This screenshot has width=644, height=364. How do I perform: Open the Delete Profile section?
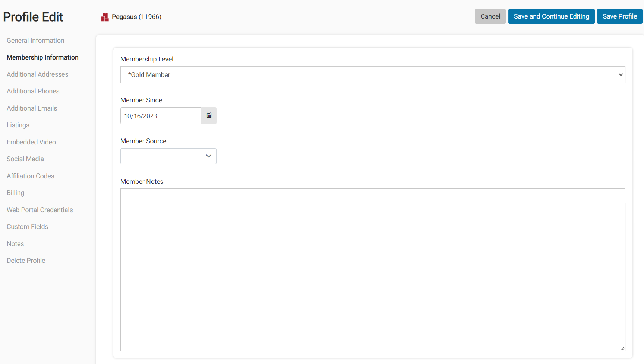[26, 260]
